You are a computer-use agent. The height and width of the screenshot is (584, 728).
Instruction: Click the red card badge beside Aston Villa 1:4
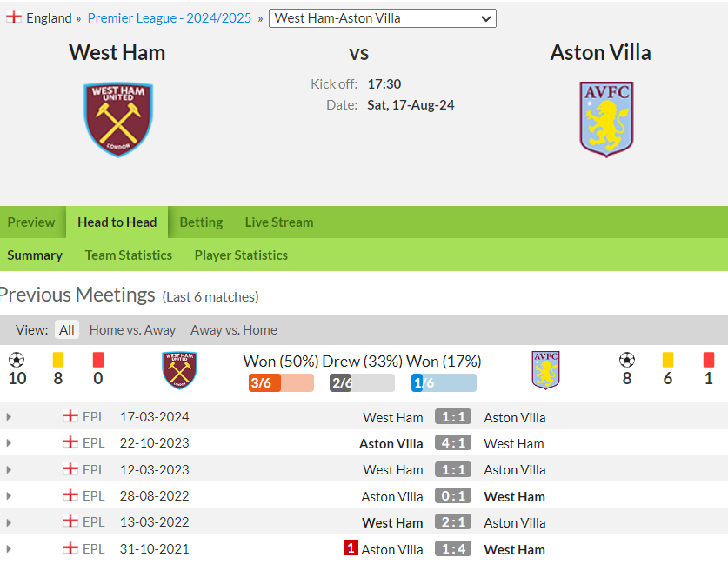(351, 547)
